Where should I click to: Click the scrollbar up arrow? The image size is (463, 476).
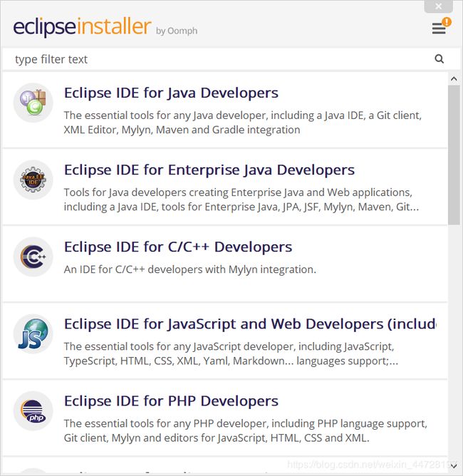click(x=454, y=79)
